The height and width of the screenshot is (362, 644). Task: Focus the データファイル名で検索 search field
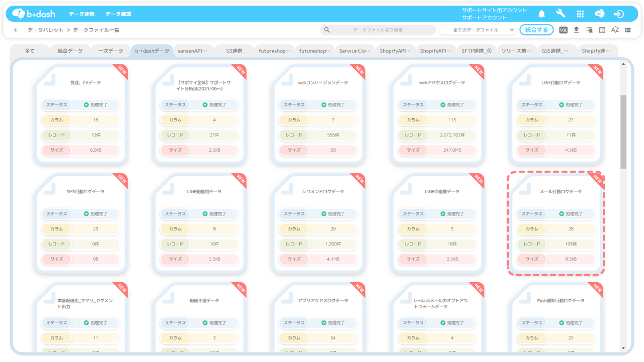pos(378,30)
